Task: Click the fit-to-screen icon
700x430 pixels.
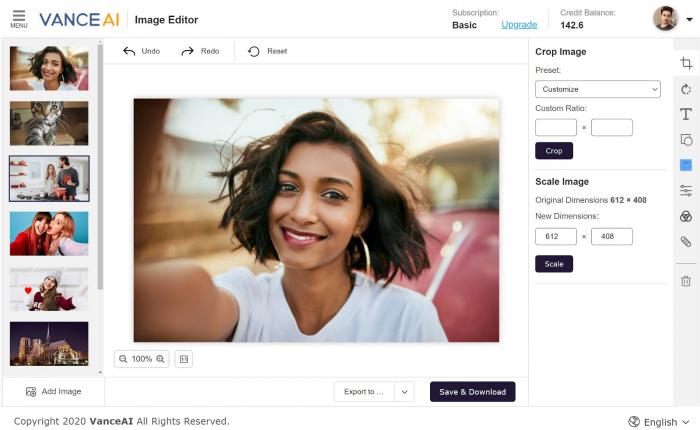Action: pos(183,359)
